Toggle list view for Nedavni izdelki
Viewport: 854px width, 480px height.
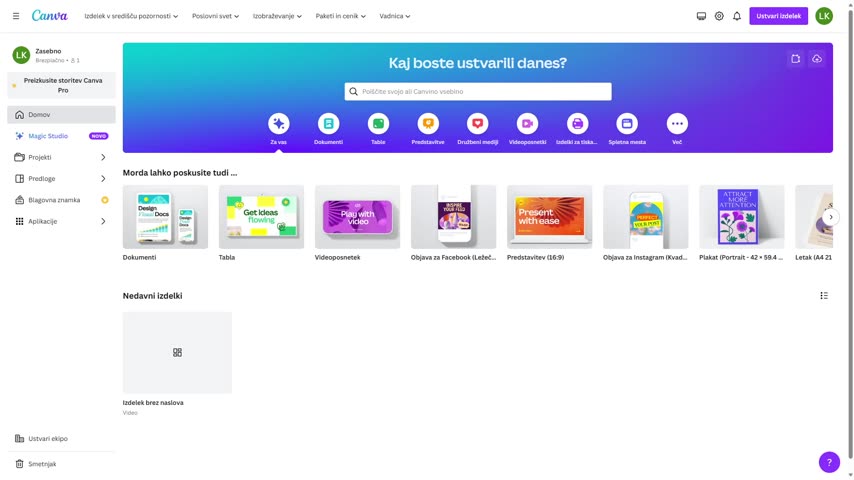[824, 296]
